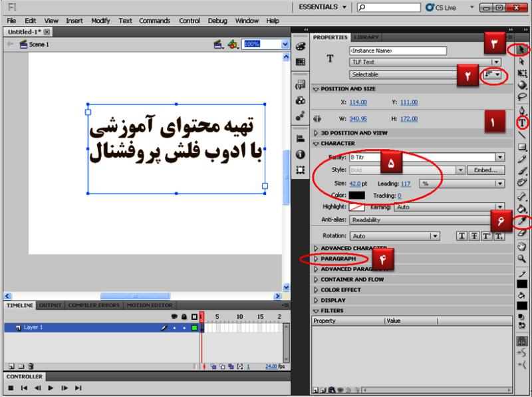The width and height of the screenshot is (532, 397).
Task: Toggle the Strikethrough text button
Action: (474, 236)
